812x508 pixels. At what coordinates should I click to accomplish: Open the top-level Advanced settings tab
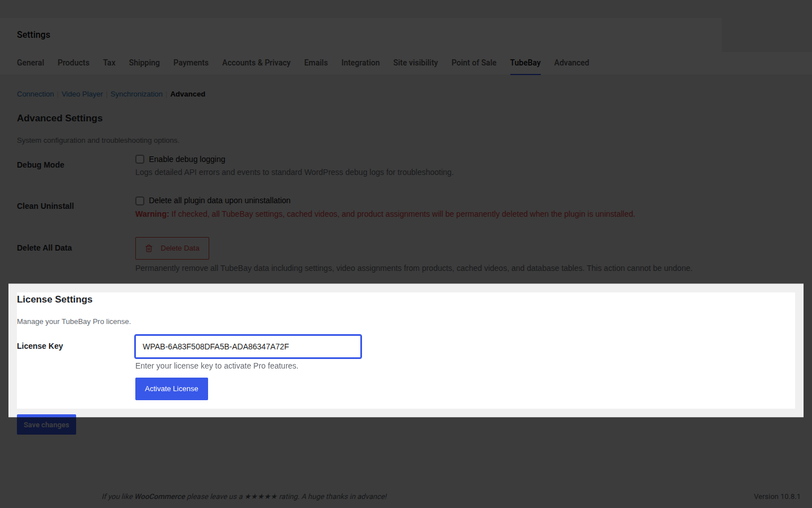571,63
